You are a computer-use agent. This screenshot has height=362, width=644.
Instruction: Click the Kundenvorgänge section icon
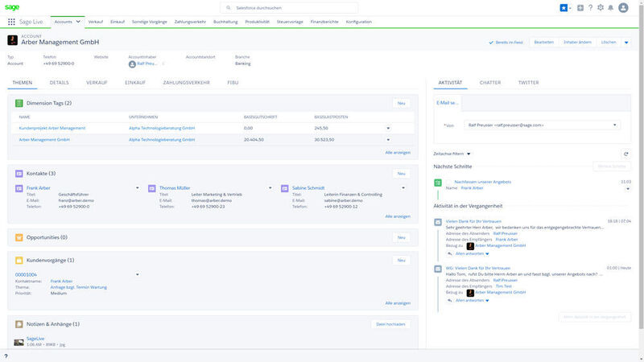coord(19,260)
